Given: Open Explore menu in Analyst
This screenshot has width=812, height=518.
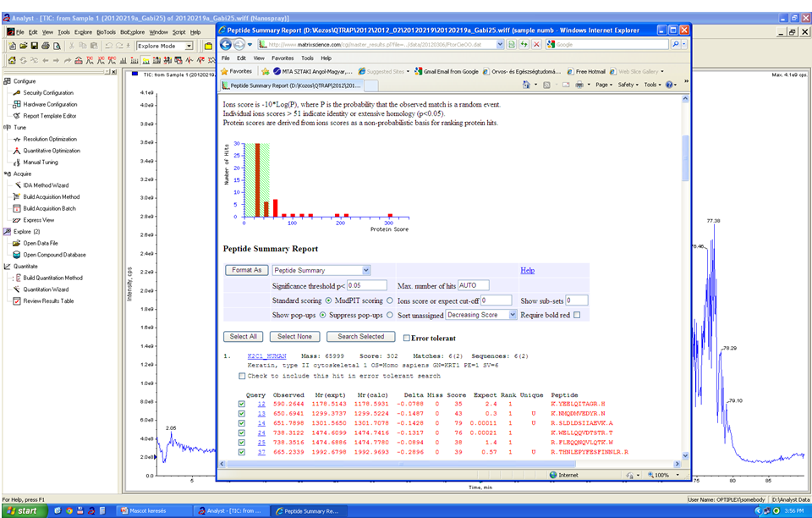Looking at the screenshot, I should (83, 32).
